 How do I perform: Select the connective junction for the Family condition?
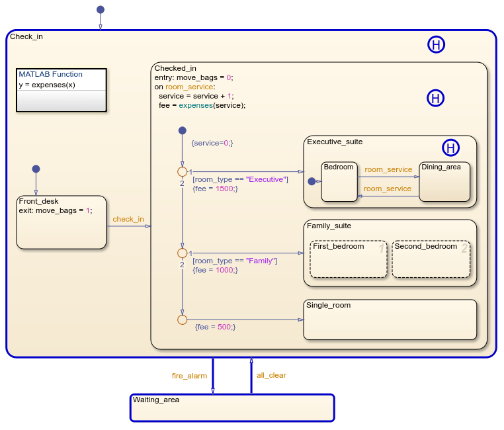click(x=182, y=253)
